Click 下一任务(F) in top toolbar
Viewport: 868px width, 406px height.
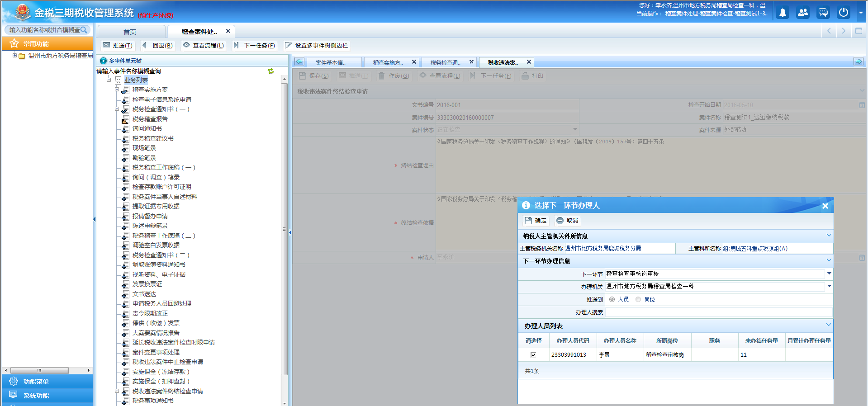(255, 45)
